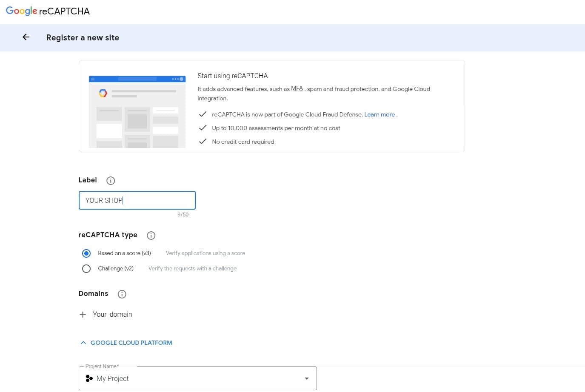Image resolution: width=585 pixels, height=392 pixels.
Task: Click the Your_domain entry field
Action: [x=112, y=315]
